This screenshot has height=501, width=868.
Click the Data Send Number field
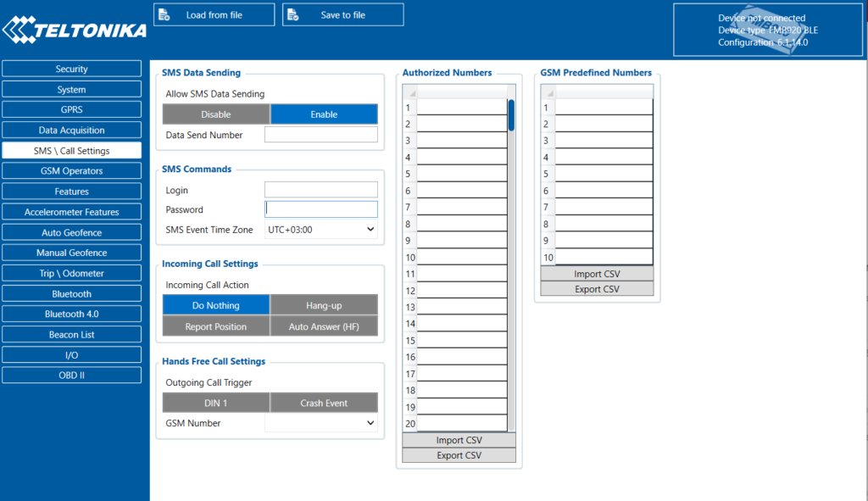click(x=321, y=135)
